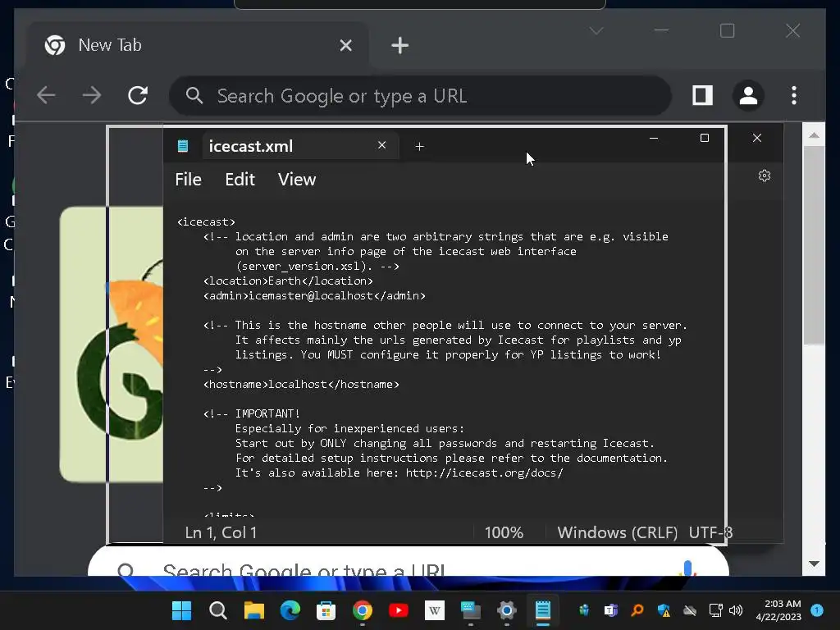Open Microsoft Teams tray icon
This screenshot has width=840, height=630.
[x=610, y=610]
